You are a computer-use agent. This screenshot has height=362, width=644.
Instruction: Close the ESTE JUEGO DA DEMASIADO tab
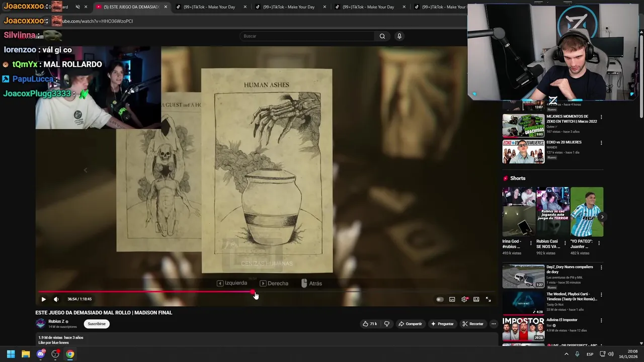166,7
